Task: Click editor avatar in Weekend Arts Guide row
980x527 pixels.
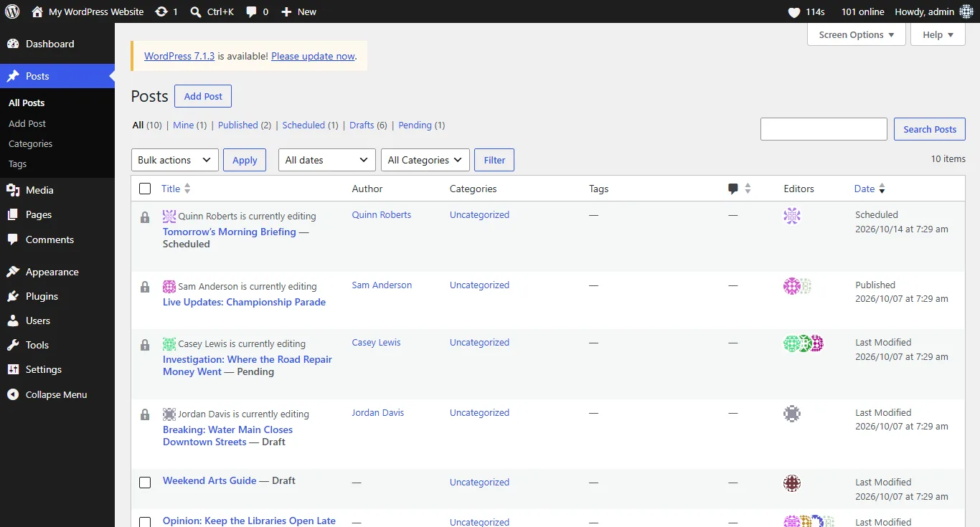Action: click(x=792, y=483)
